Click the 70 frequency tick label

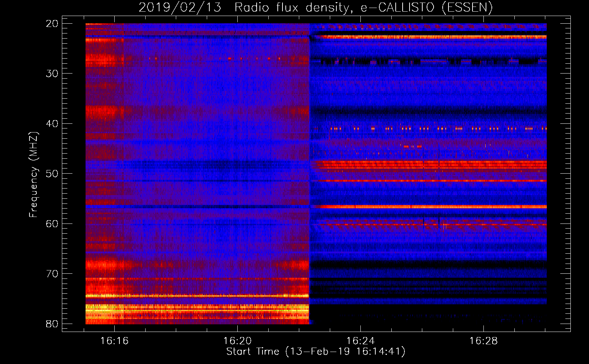point(52,274)
